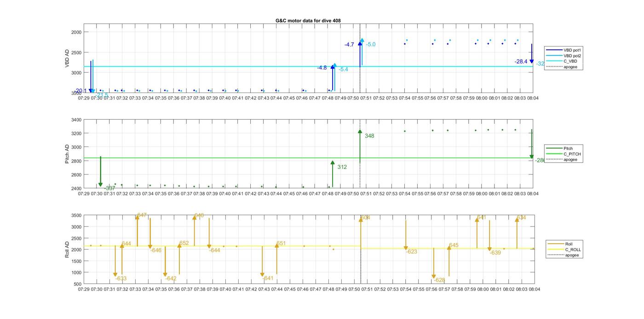
Task: Click the '3400' tick on Pitch axis
Action: click(76, 120)
